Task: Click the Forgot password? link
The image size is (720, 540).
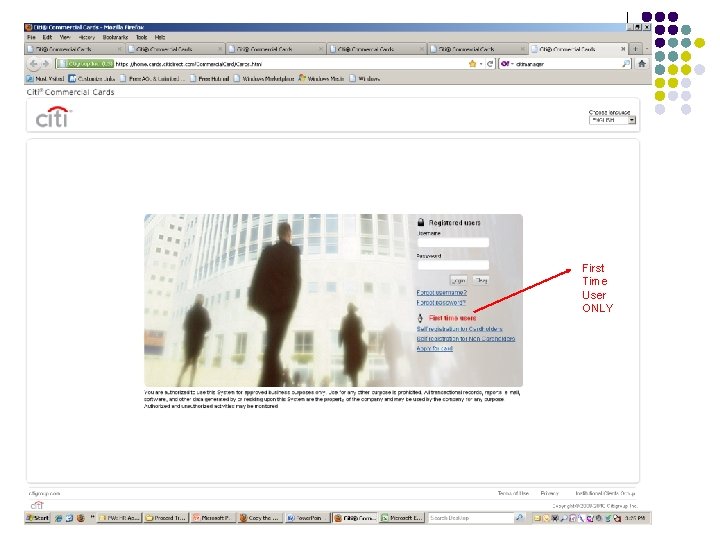Action: 441,303
